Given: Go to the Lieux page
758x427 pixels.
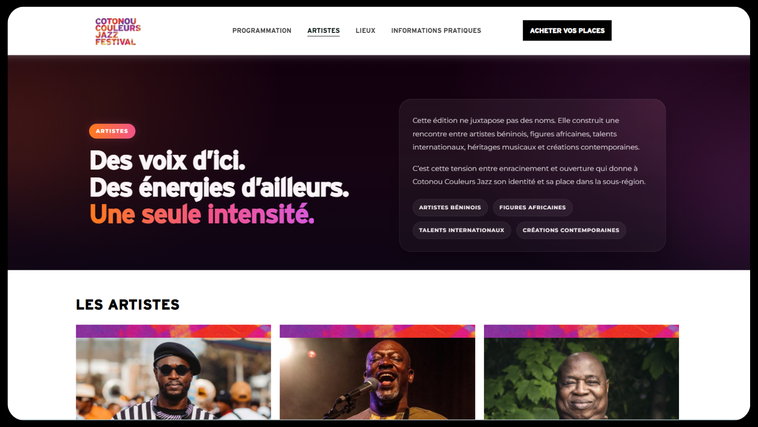Looking at the screenshot, I should pos(365,30).
